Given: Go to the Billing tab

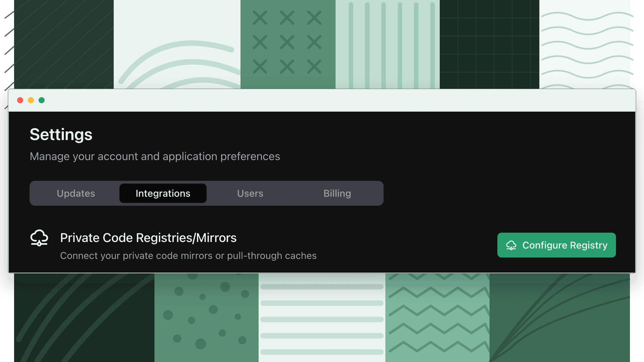Looking at the screenshot, I should tap(337, 193).
